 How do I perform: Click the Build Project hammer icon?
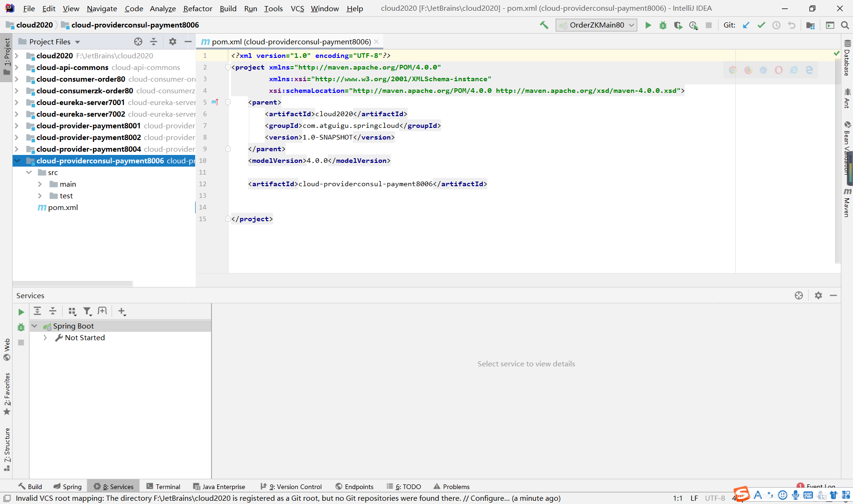544,25
